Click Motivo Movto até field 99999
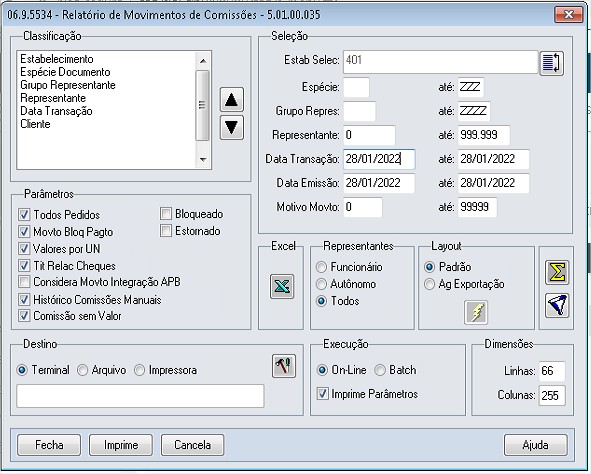This screenshot has height=474, width=591. pyautogui.click(x=477, y=207)
